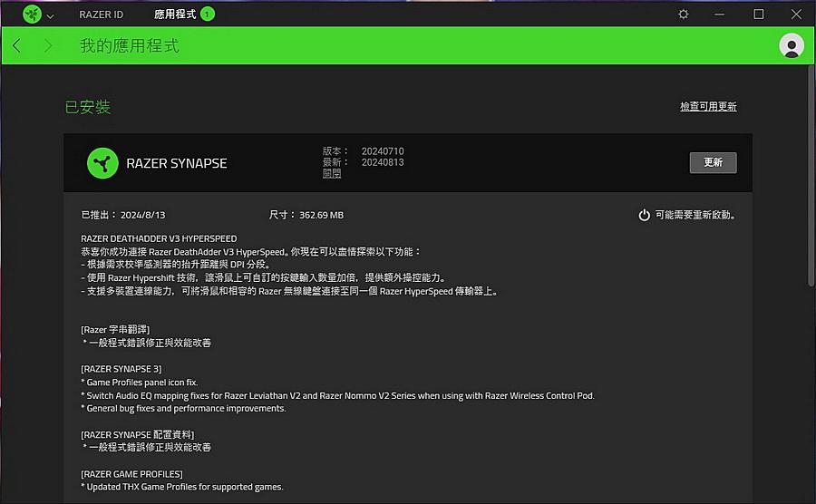Switch to the RAZER ID tab
Image resolution: width=816 pixels, height=504 pixels.
pyautogui.click(x=101, y=15)
